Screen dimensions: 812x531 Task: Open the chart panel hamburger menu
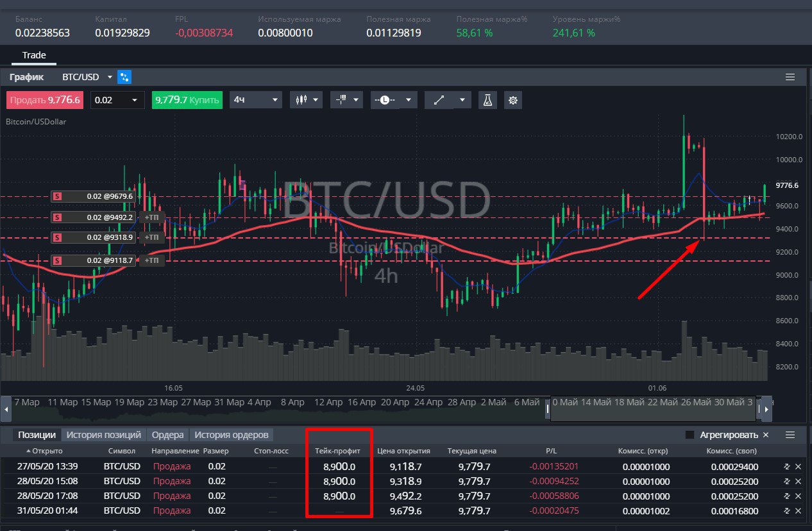coord(790,77)
